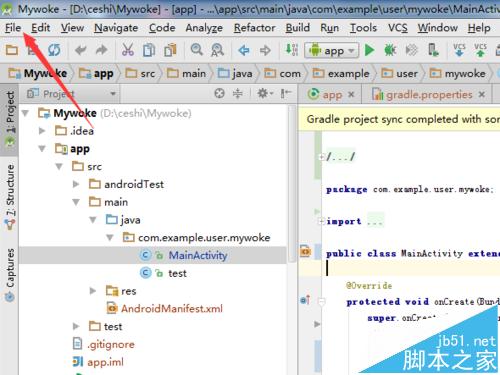Click the Redo arrow icon

[x=102, y=50]
